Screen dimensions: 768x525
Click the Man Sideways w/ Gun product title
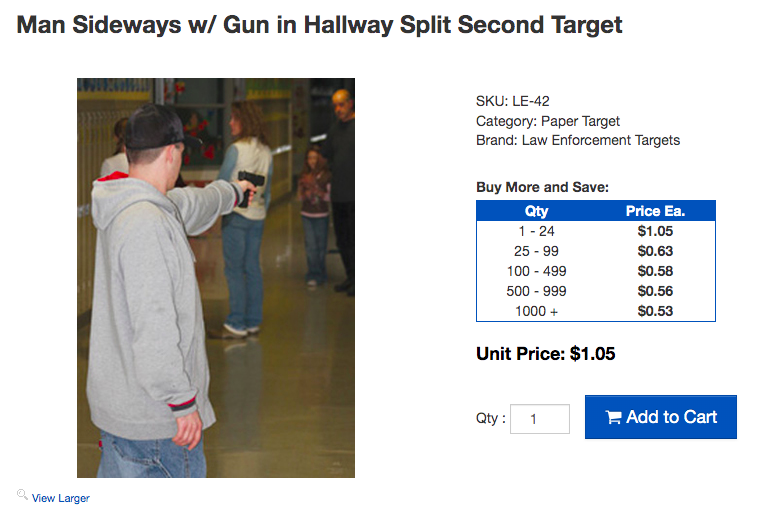point(320,25)
